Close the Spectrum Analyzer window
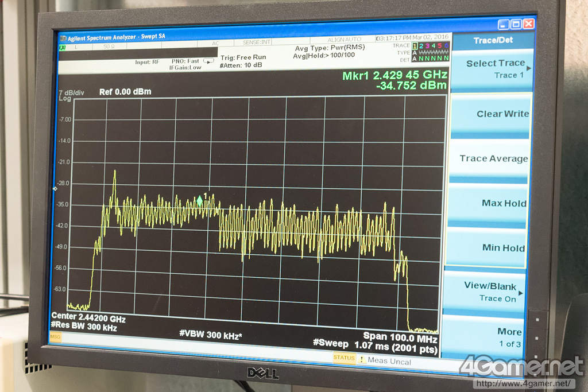Image resolution: width=588 pixels, height=392 pixels. coord(529,24)
